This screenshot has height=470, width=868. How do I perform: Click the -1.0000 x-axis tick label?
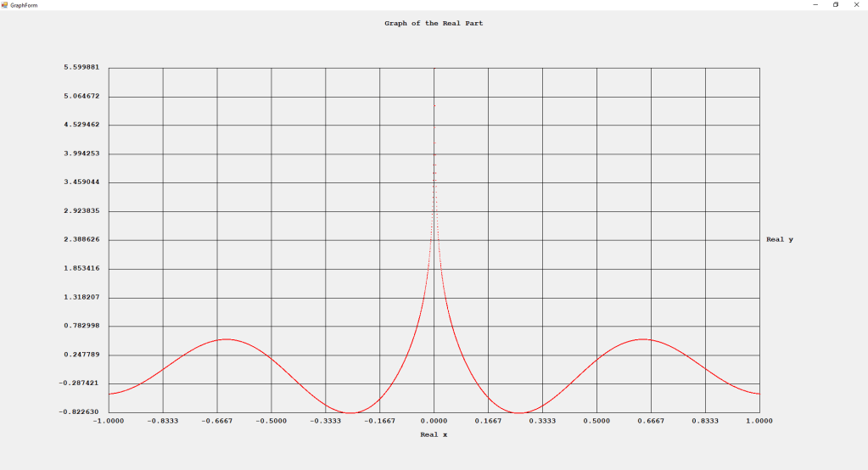[x=108, y=420]
